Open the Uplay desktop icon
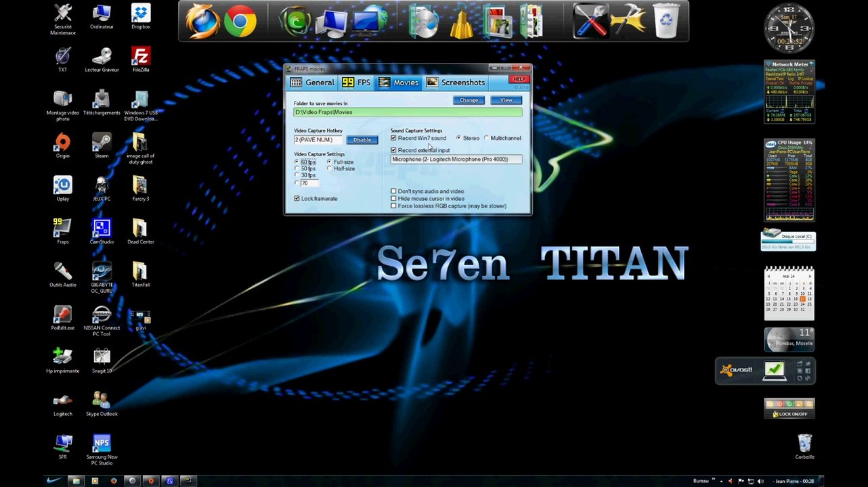This screenshot has height=487, width=868. pyautogui.click(x=63, y=189)
